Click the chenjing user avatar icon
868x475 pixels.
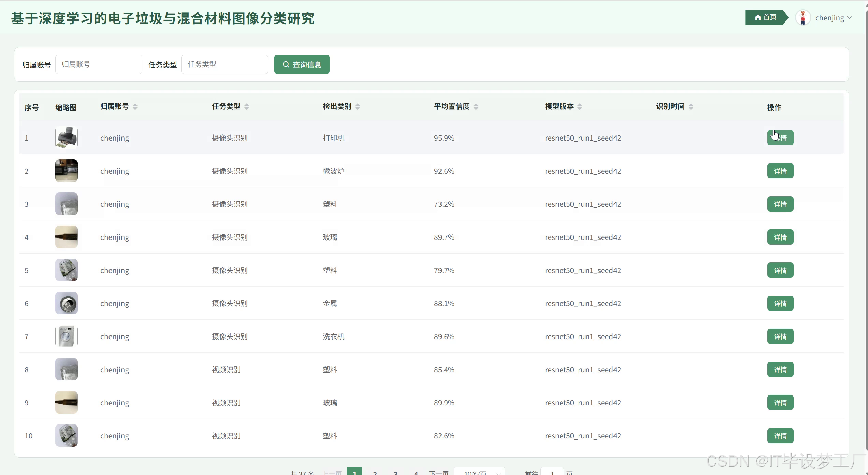(x=802, y=18)
